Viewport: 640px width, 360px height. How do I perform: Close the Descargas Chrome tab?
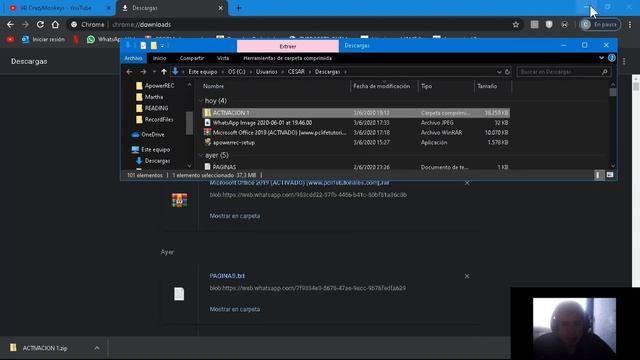coord(220,8)
